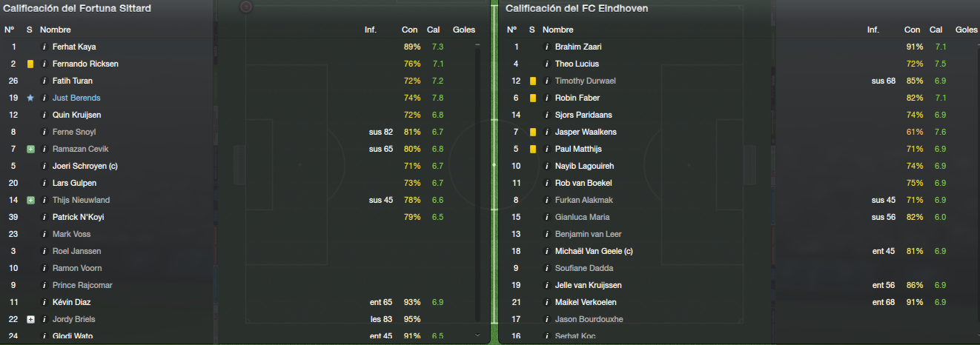Sort FC Eindhoven list by Cal column

pos(936,30)
